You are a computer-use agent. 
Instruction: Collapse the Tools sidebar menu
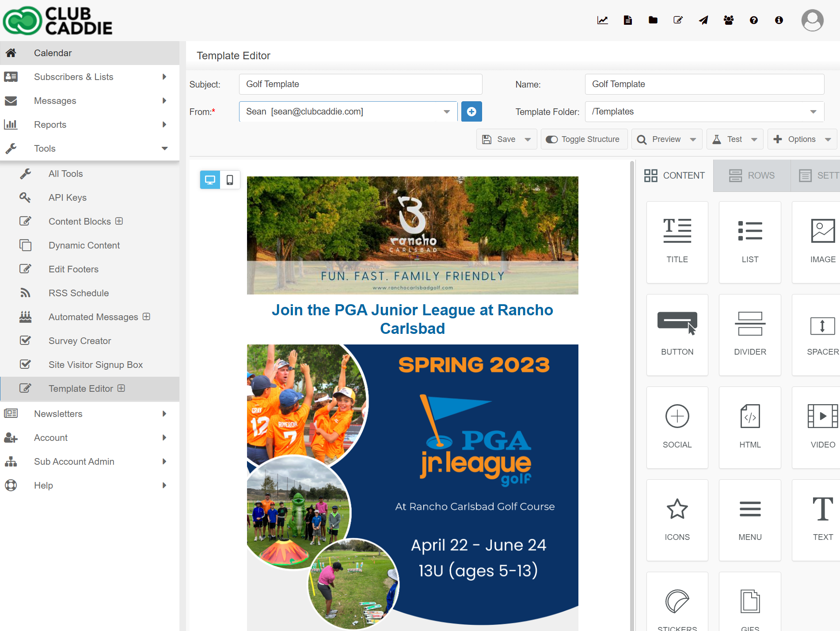(x=90, y=149)
